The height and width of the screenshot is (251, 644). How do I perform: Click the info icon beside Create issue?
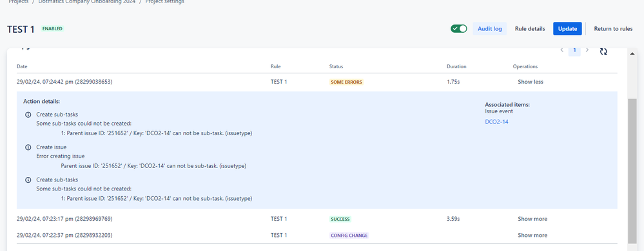(x=28, y=147)
